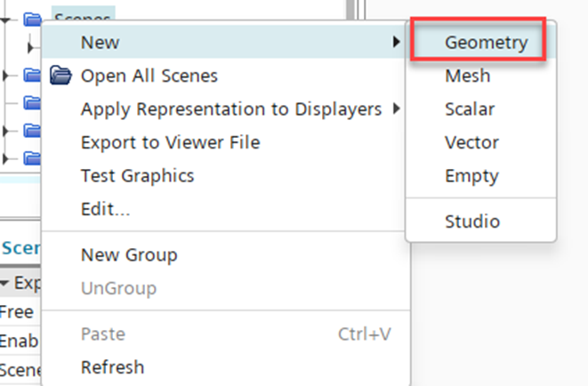Screen dimensions: 588x386
Task: Open Apply Representation to Displayers submenu
Action: pos(231,109)
